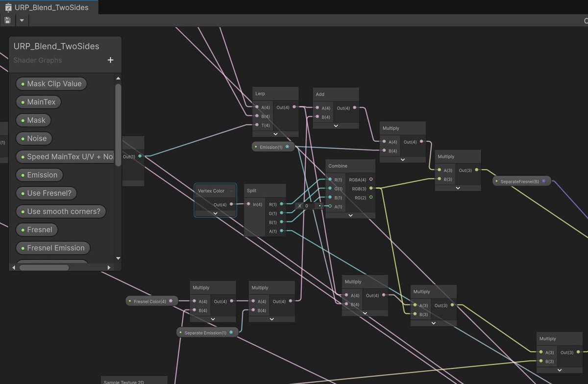Click the SeparateFresnel(B) node output port
Image resolution: width=588 pixels, height=384 pixels.
(x=543, y=181)
